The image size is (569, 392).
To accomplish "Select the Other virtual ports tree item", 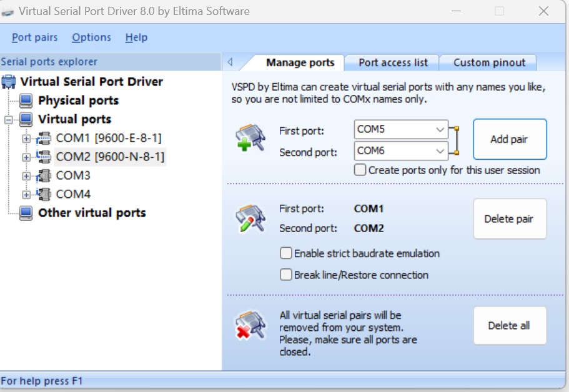I will [92, 213].
